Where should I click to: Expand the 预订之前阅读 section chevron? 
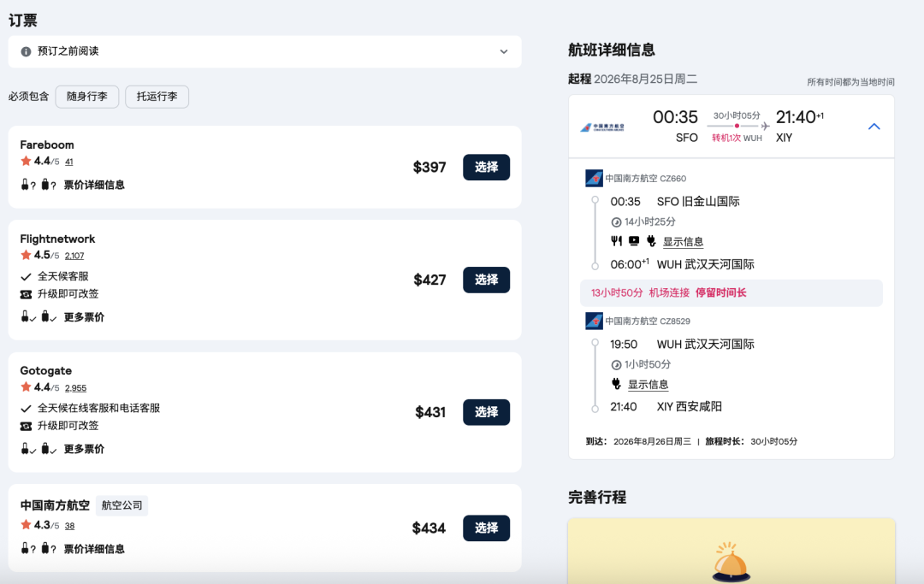pos(504,51)
